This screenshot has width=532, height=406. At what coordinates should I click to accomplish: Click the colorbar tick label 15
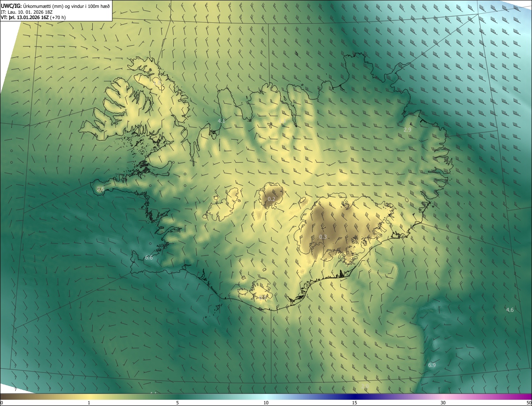click(x=355, y=403)
